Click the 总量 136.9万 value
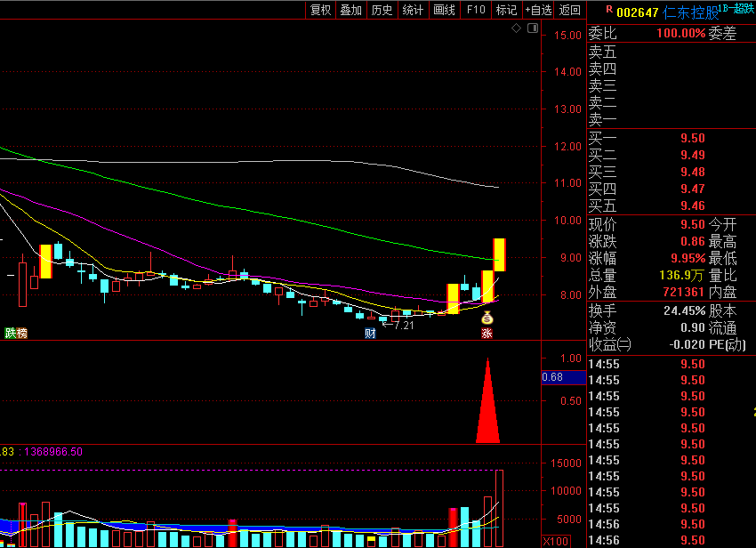The image size is (756, 548). pyautogui.click(x=681, y=276)
